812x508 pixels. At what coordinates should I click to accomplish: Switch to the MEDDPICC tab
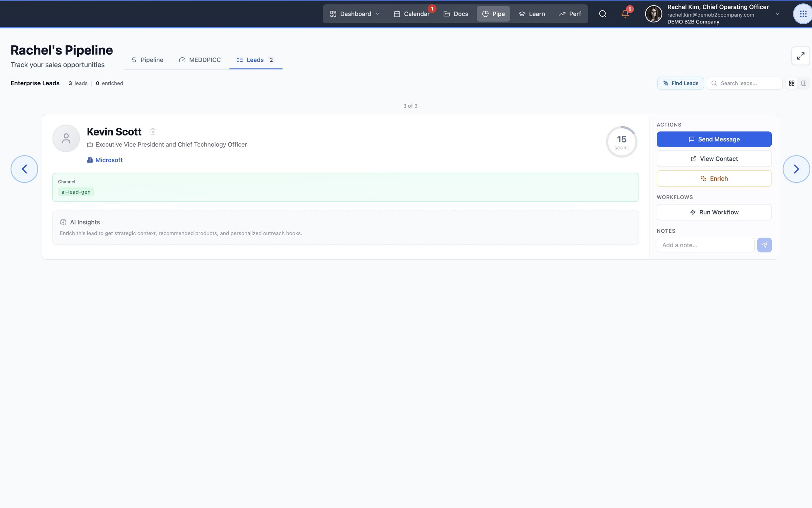pos(200,60)
